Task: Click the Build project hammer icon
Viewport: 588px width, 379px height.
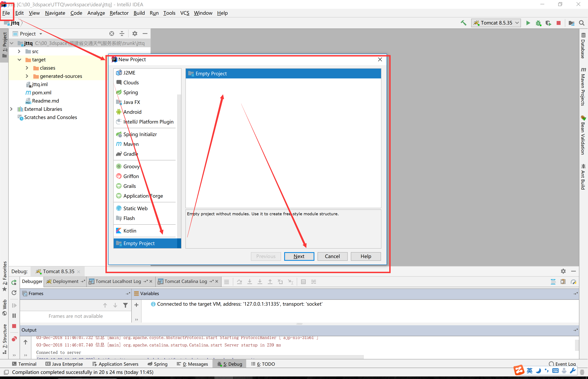Action: click(x=464, y=23)
